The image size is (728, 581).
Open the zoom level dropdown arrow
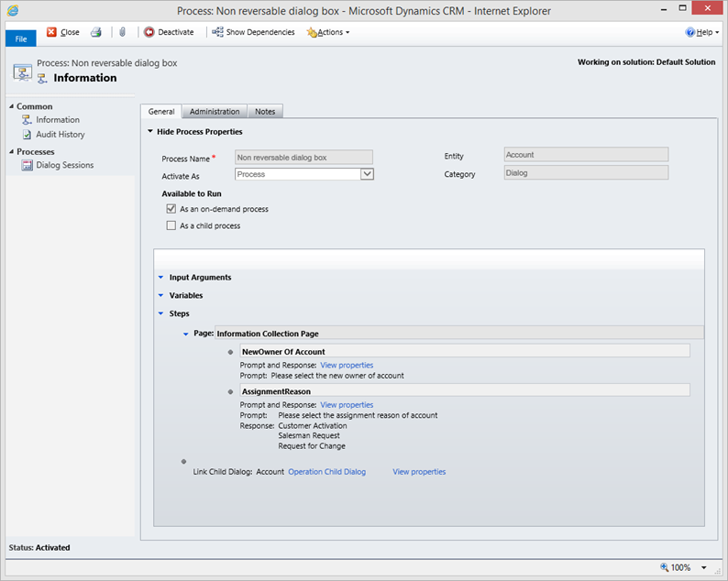(704, 567)
